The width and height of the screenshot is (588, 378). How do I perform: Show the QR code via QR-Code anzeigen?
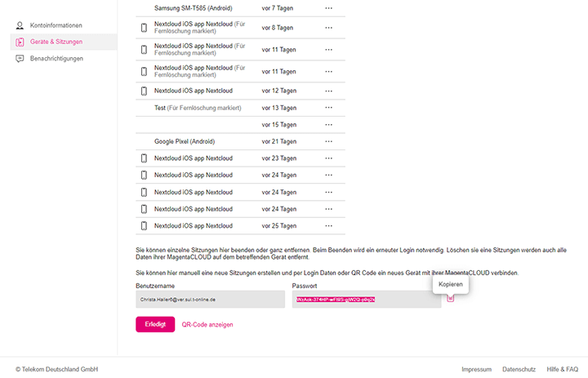207,325
